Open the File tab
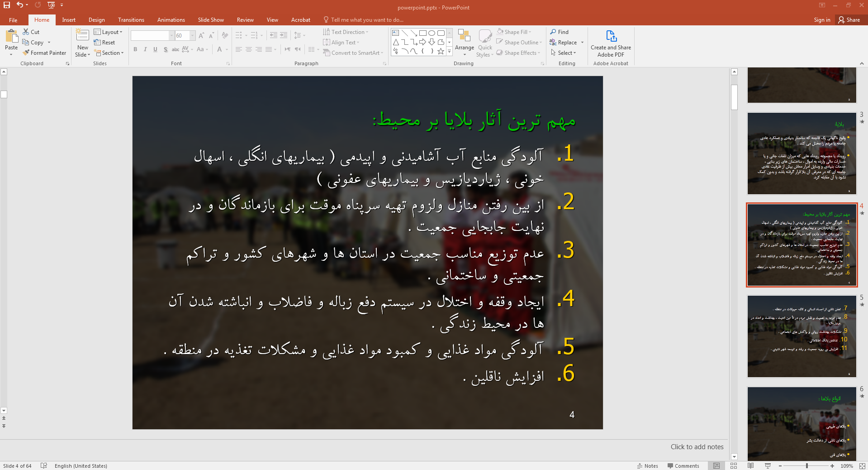The height and width of the screenshot is (470, 868). 13,20
